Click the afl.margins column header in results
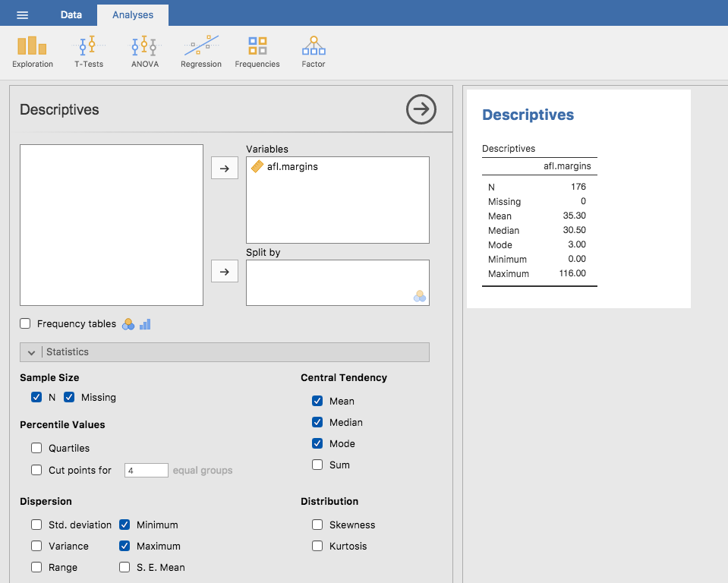Viewport: 728px width, 583px height. [x=567, y=166]
